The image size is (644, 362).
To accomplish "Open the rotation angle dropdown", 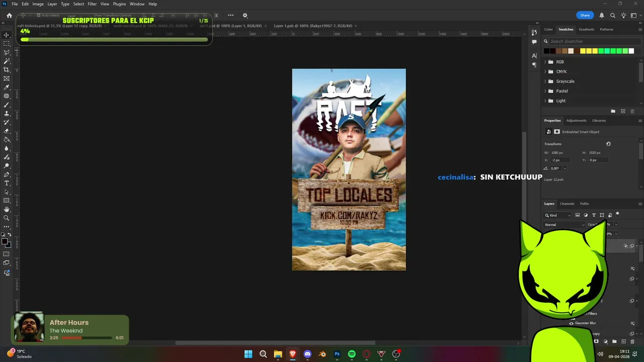I will pyautogui.click(x=565, y=168).
